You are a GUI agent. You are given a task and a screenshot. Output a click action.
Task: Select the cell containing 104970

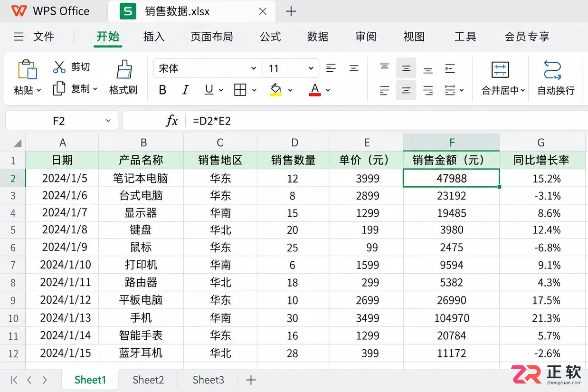(x=451, y=318)
